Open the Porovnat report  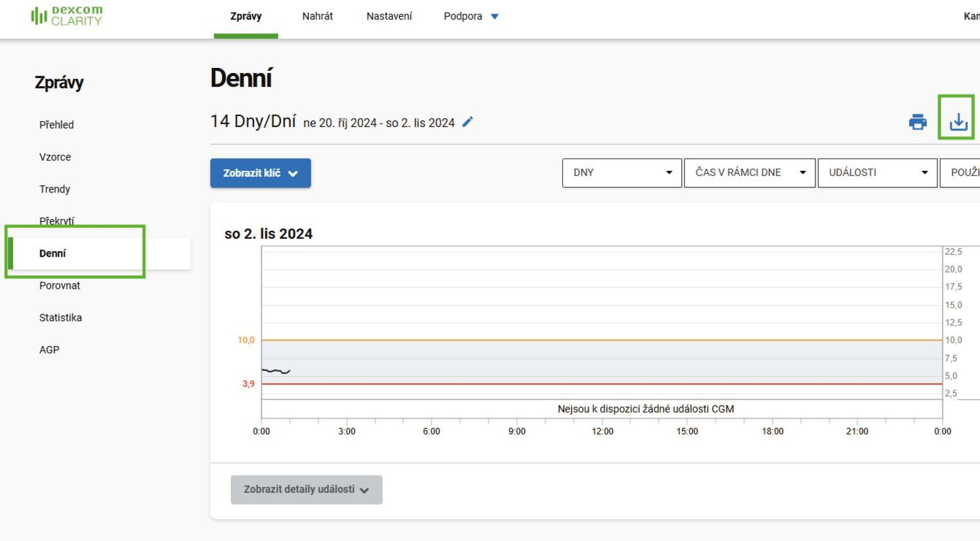pyautogui.click(x=60, y=285)
